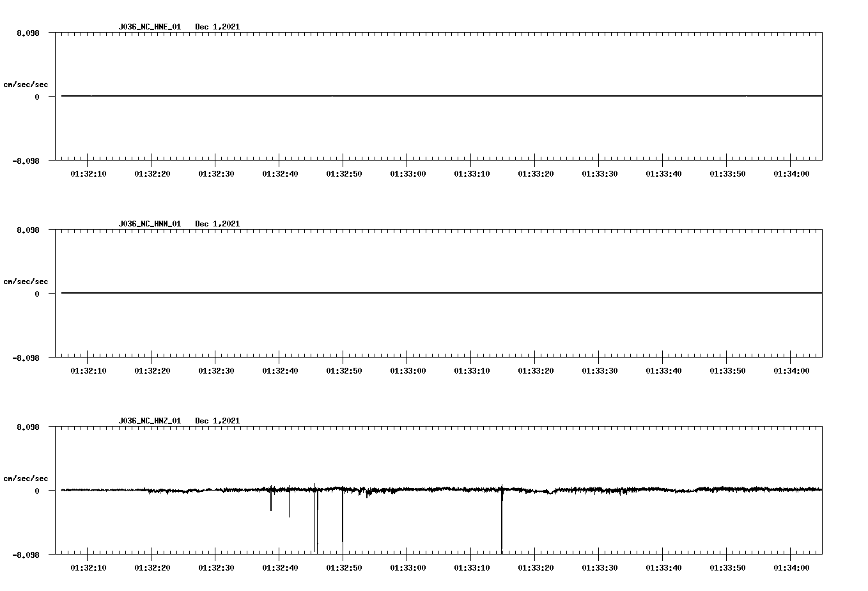
Task: Click 01:32:20 time label under HNZ plot
Action: pos(152,568)
